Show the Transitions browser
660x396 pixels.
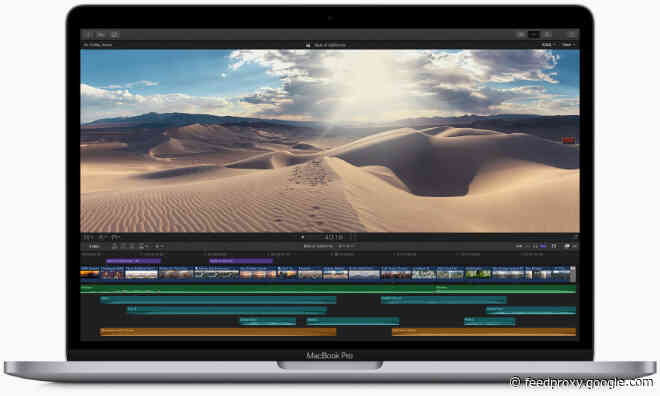(x=575, y=246)
